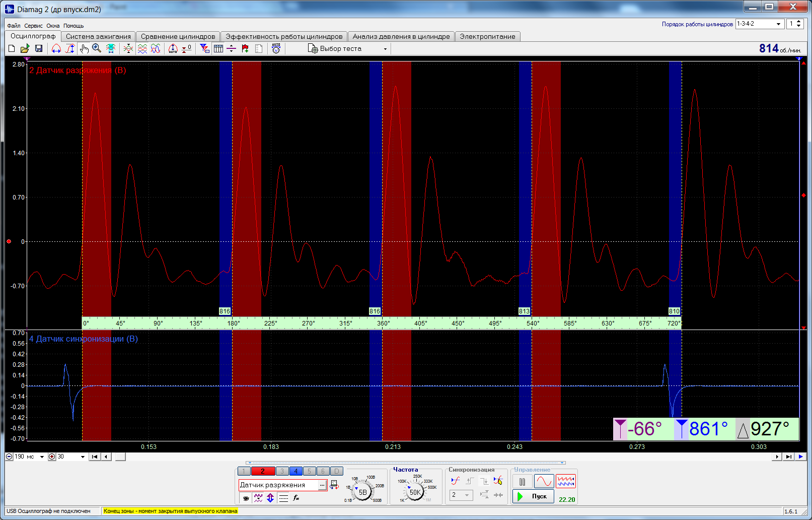Switch to Сравнение цилиндров tab

point(178,36)
